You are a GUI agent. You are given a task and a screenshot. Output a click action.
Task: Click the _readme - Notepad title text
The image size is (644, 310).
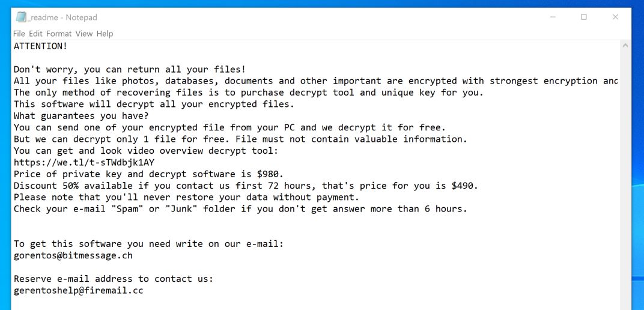pyautogui.click(x=62, y=17)
